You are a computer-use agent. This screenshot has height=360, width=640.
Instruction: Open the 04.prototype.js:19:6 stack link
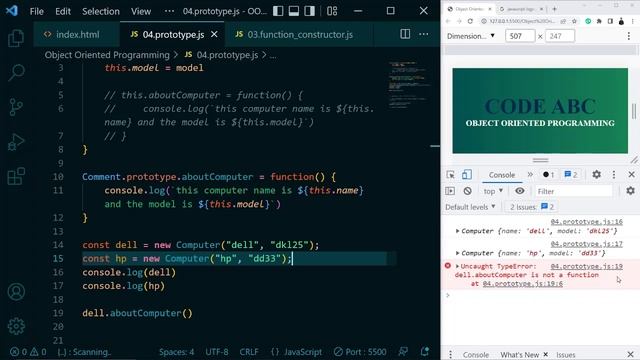(x=522, y=284)
